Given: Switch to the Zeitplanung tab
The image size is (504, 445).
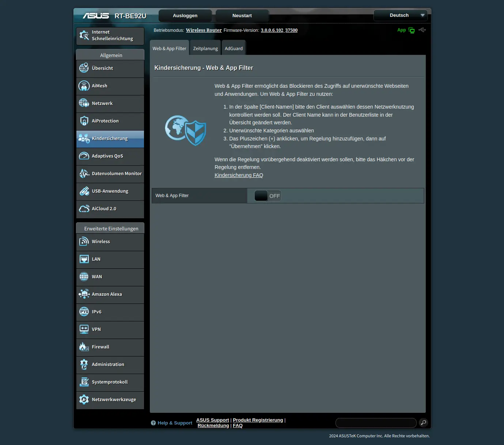Looking at the screenshot, I should (x=205, y=49).
